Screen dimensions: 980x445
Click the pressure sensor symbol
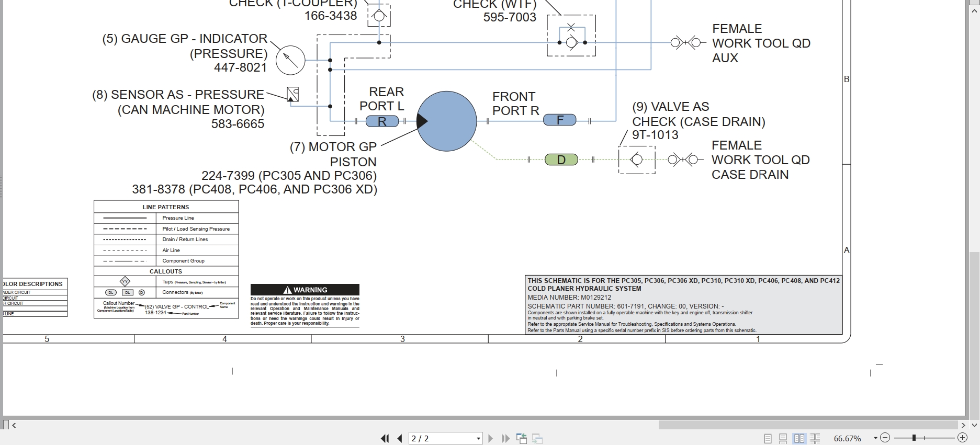(x=293, y=94)
